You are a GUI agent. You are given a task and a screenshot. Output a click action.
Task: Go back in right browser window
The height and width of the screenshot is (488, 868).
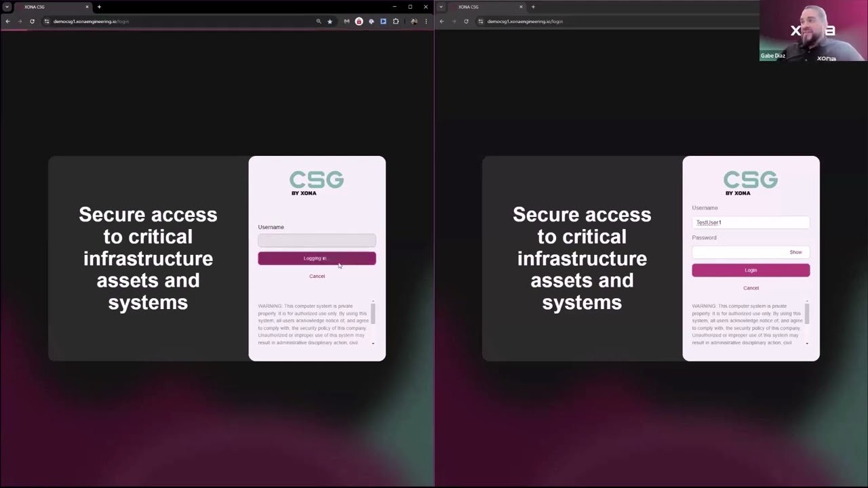coord(441,21)
